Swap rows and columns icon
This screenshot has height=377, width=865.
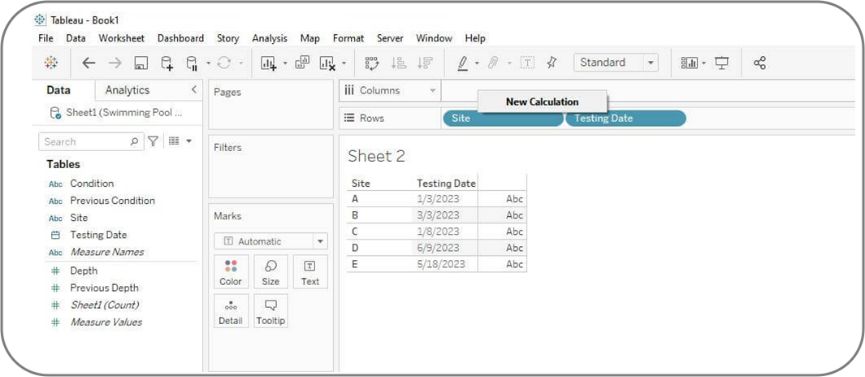coord(372,63)
